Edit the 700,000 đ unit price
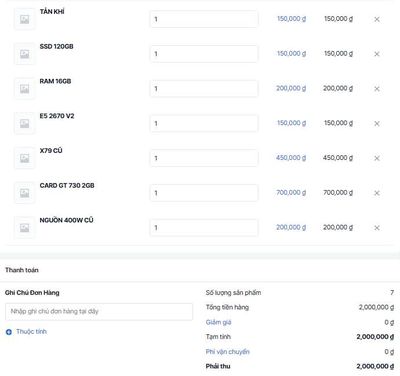The image size is (400, 376). click(291, 193)
